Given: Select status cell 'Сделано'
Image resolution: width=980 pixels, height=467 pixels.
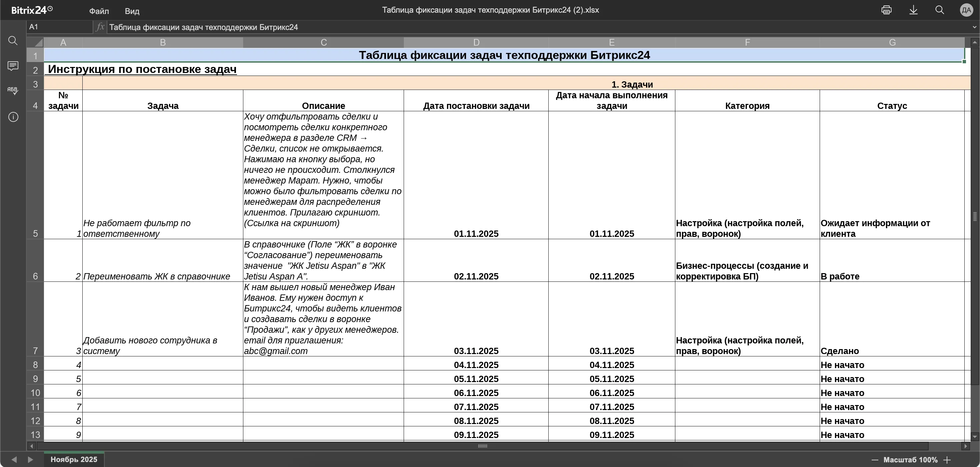Looking at the screenshot, I should tap(892, 319).
